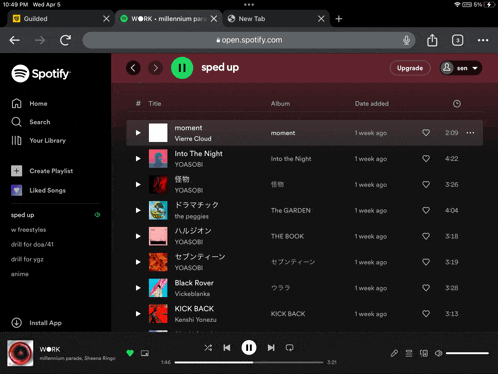498x374 pixels.
Task: Switch to the New Tab tab
Action: [276, 19]
